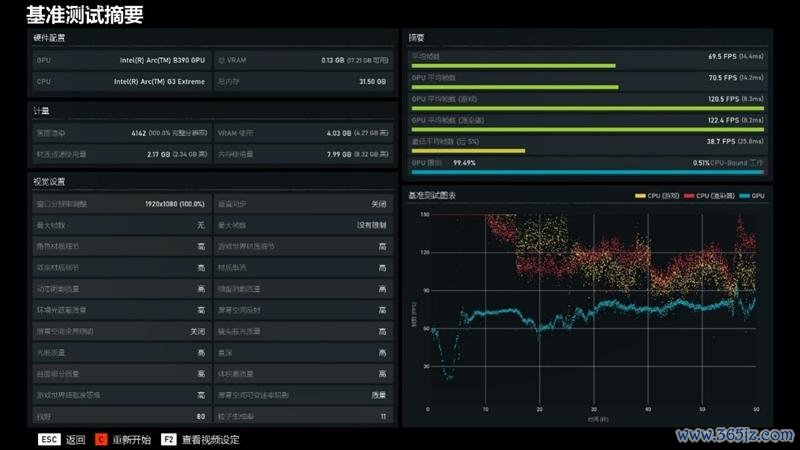
Task: Click the 基准测试图表 chart header
Action: 432,195
